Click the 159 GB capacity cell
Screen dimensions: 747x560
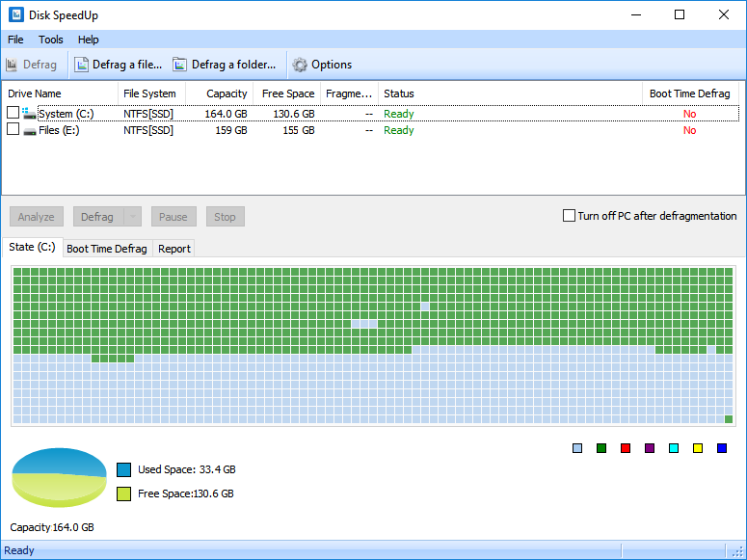231,130
